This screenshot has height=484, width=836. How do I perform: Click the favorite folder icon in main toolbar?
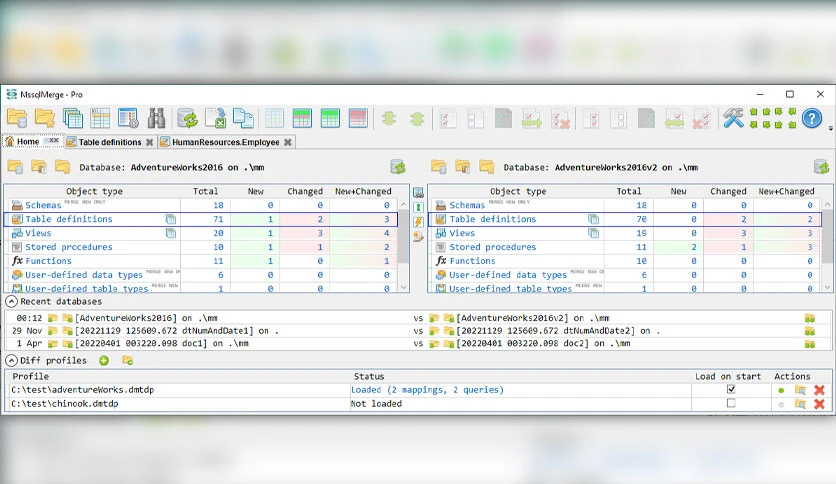45,118
